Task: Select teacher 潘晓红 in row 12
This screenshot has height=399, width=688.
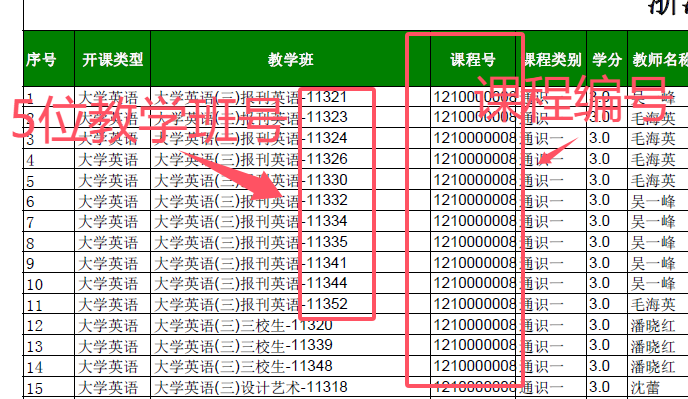Action: 658,325
